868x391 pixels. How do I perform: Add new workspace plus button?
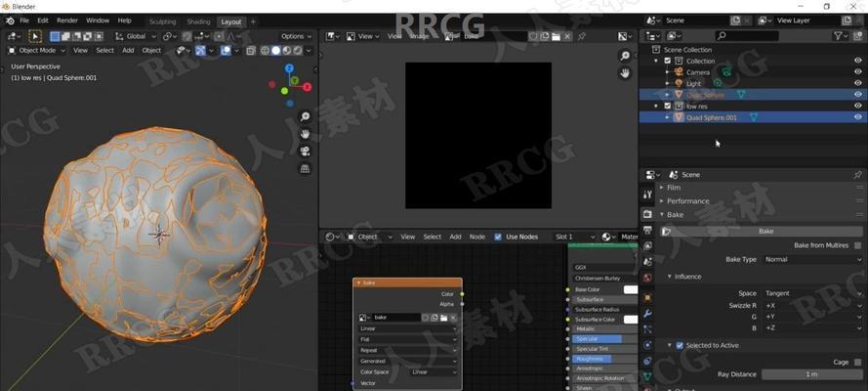[x=253, y=22]
